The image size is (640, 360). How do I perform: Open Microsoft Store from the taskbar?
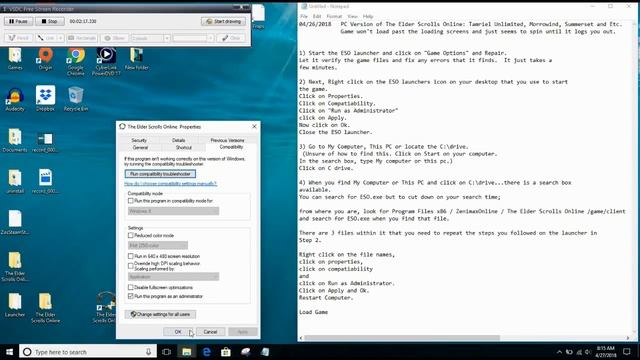pos(226,351)
